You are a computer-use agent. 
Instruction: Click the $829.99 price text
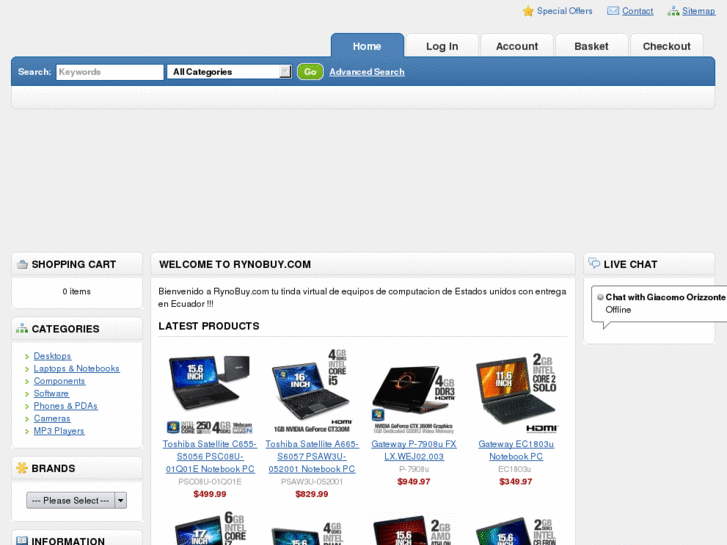312,494
